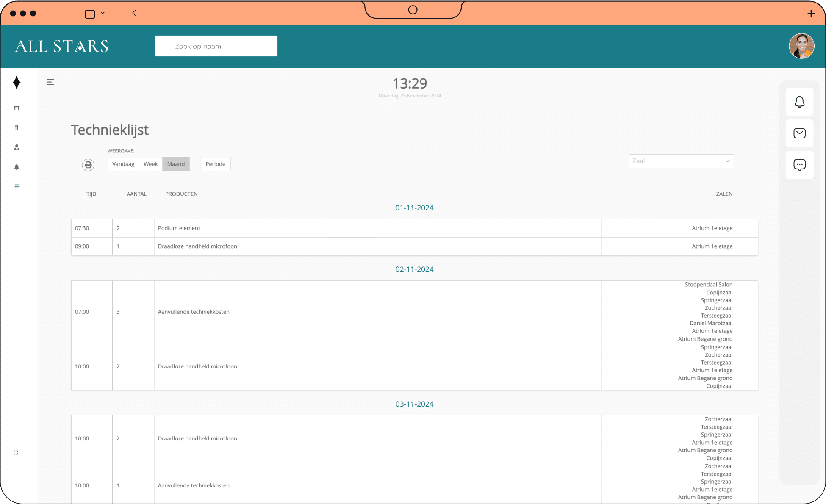Print the Technieklijst with printer icon
Screen dimensions: 826x504
pos(88,165)
